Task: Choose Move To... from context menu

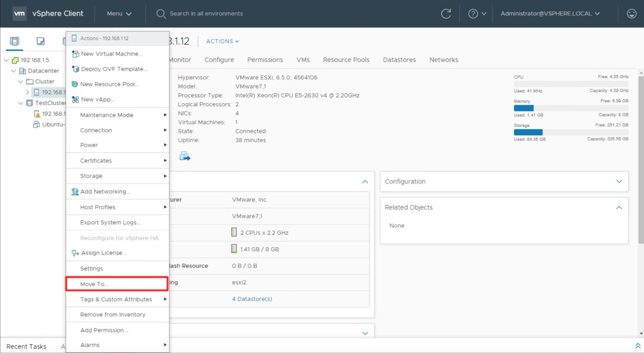Action: [118, 284]
